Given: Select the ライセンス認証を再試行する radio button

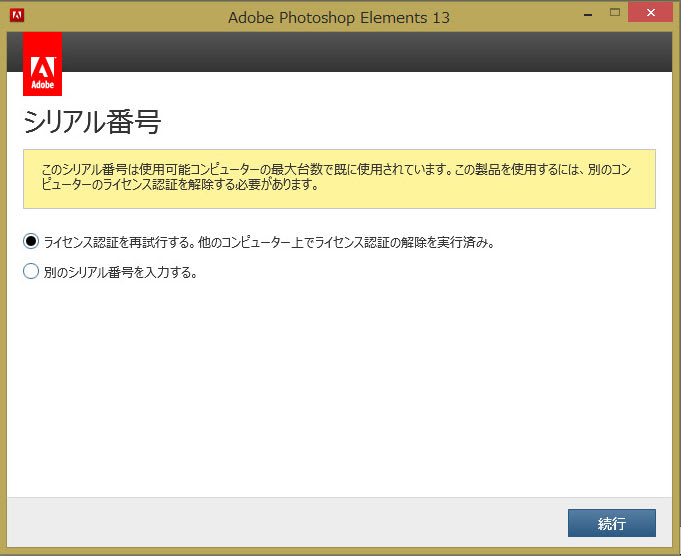Looking at the screenshot, I should coord(31,241).
